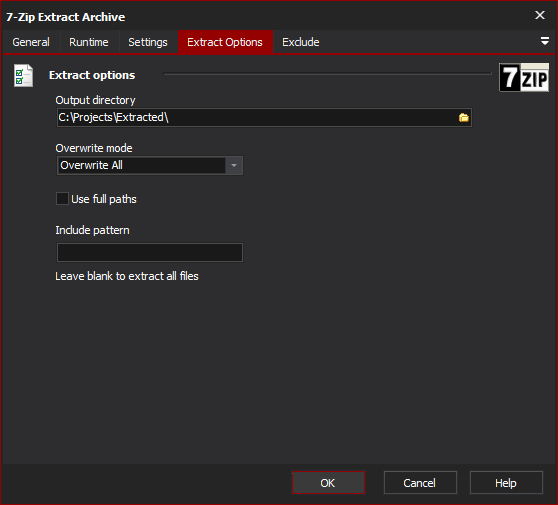Screen dimensions: 558x505
Task: Close the 7-Zip Extract Archive dialog
Action: (x=540, y=15)
